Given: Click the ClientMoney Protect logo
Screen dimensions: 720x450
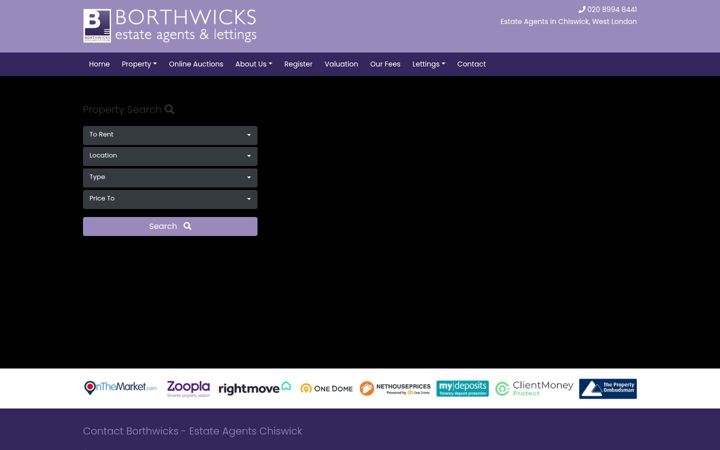Looking at the screenshot, I should click(x=534, y=388).
